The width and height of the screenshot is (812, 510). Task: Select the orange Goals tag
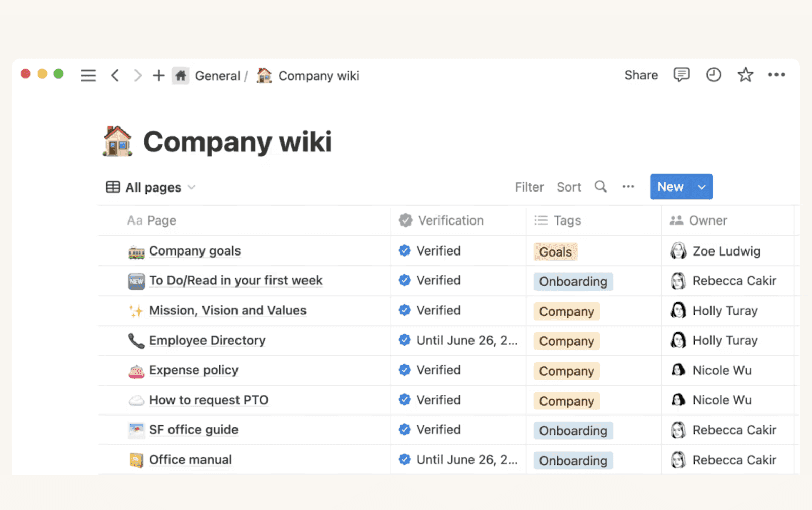(x=555, y=251)
